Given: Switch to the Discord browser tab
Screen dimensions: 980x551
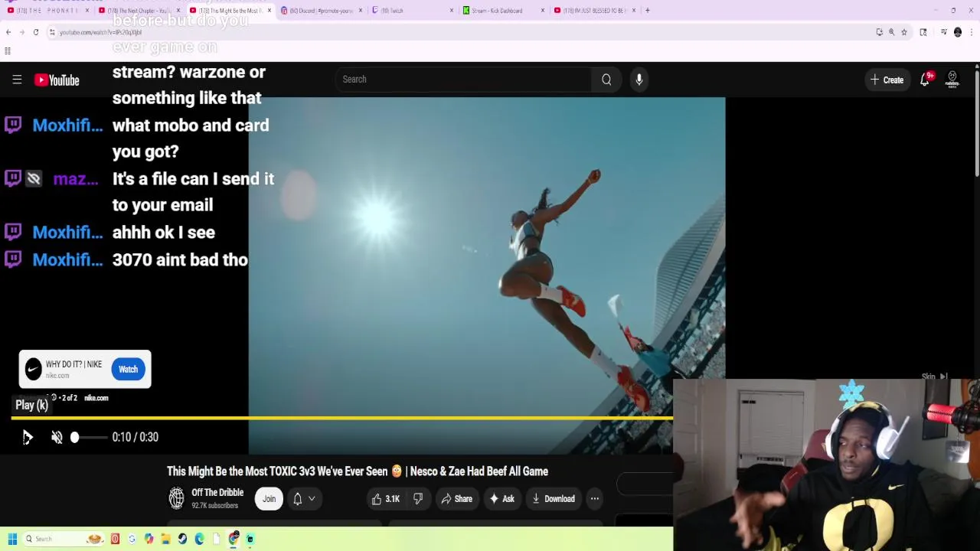Looking at the screenshot, I should pos(322,11).
